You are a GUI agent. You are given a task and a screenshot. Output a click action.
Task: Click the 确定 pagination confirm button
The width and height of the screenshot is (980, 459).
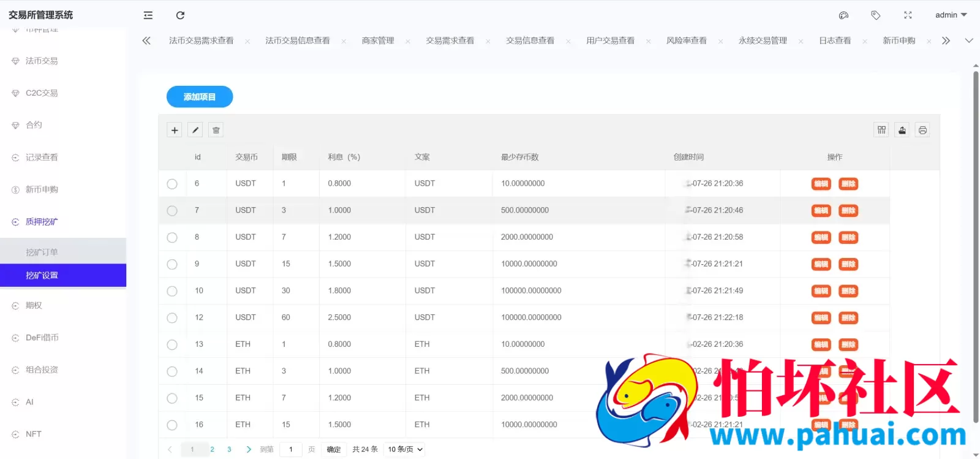(x=334, y=449)
